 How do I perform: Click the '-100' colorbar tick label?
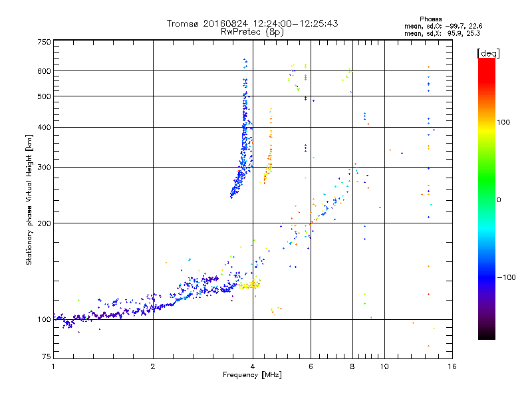pos(506,277)
